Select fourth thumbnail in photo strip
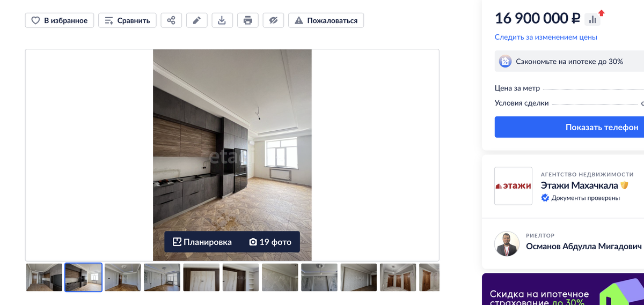 (x=162, y=277)
